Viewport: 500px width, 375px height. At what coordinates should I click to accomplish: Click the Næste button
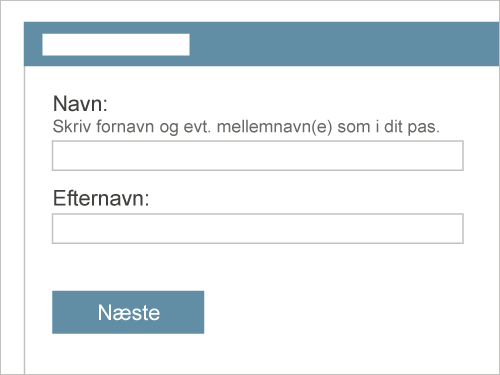click(x=128, y=312)
